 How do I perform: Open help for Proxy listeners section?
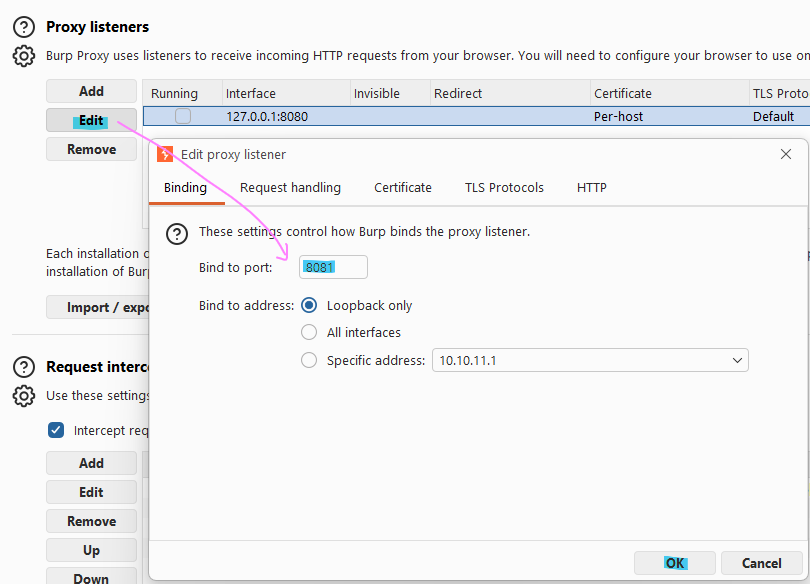pyautogui.click(x=24, y=27)
